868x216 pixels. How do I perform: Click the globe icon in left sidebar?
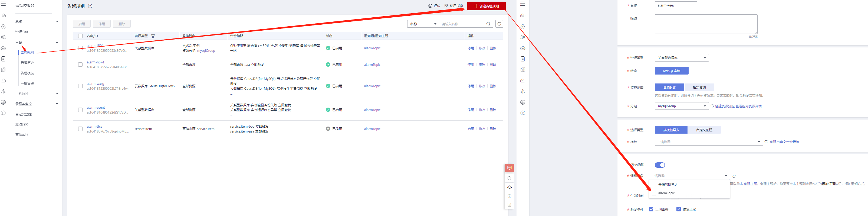(3, 102)
